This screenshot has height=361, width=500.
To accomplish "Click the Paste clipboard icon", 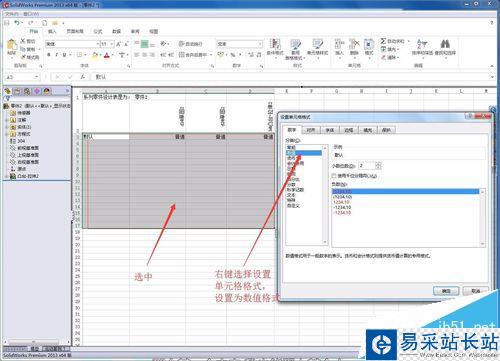I will [12, 45].
